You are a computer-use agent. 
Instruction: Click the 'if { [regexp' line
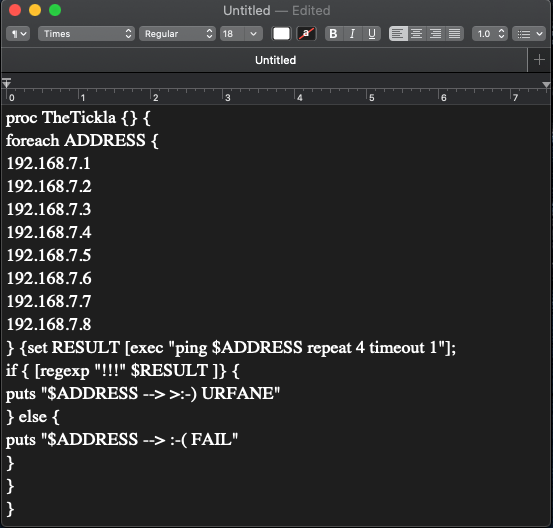point(123,371)
